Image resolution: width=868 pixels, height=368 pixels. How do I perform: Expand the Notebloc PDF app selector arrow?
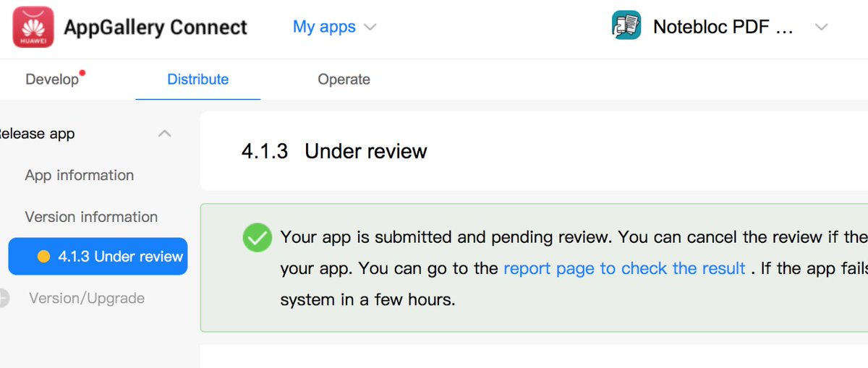tap(821, 27)
